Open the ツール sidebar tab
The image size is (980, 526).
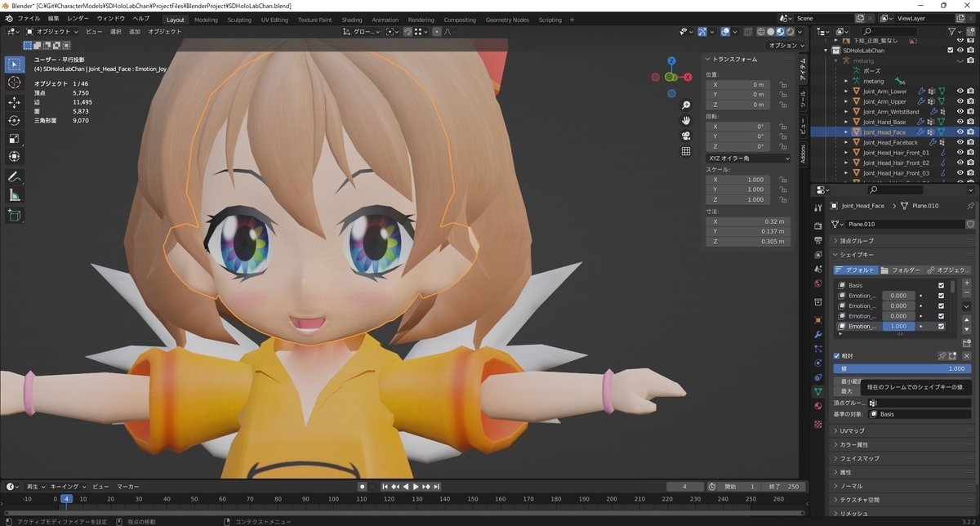803,100
